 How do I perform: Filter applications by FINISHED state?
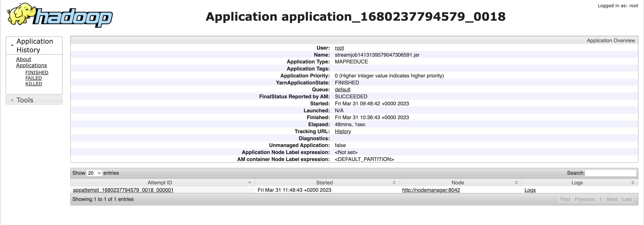pos(37,72)
